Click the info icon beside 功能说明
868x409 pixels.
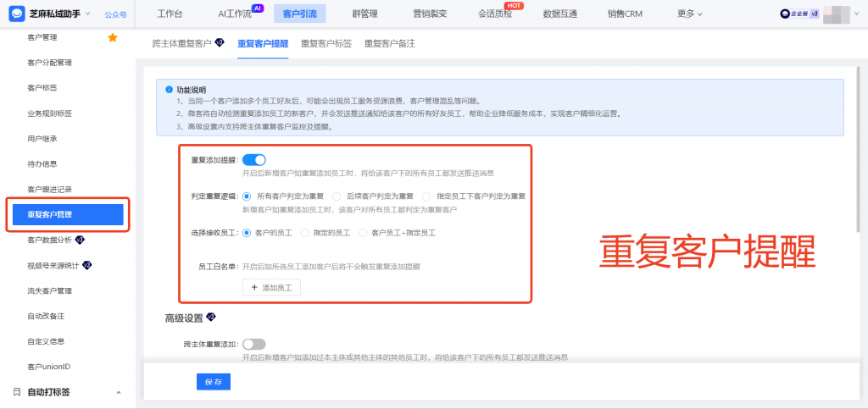pos(169,90)
